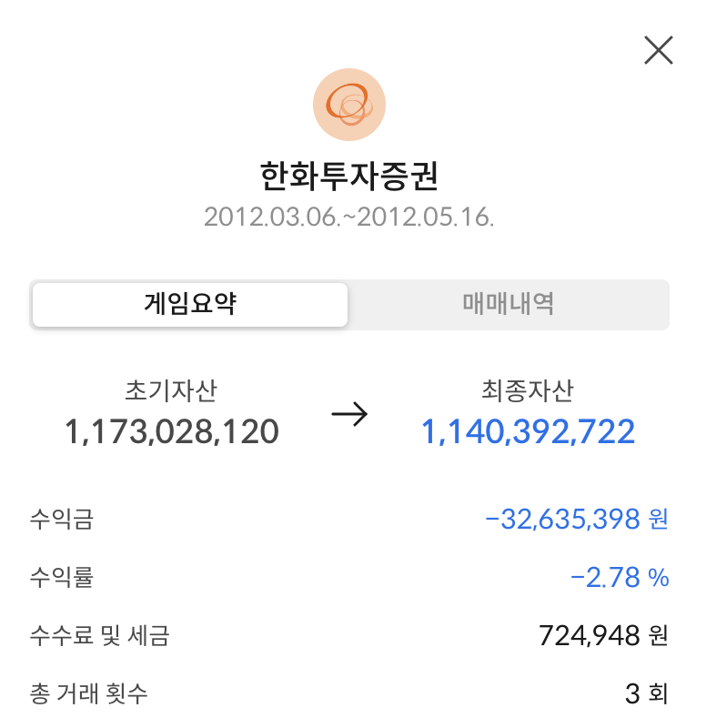This screenshot has width=706, height=728.
Task: Close the game result dialog
Action: point(658,50)
